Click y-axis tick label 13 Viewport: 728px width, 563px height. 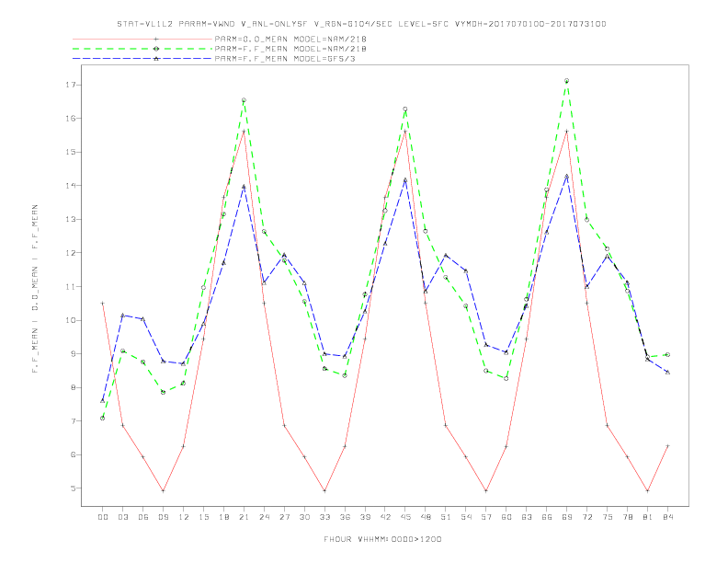point(71,219)
